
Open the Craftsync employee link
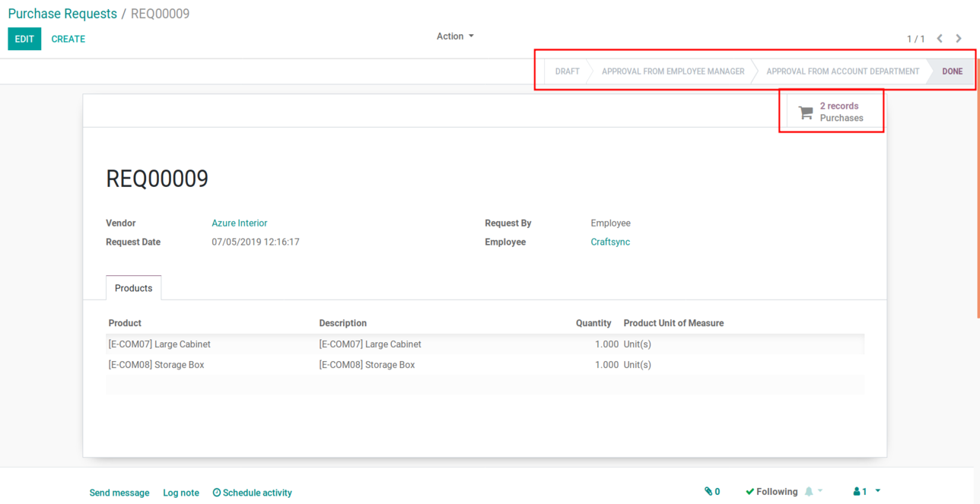click(x=610, y=242)
